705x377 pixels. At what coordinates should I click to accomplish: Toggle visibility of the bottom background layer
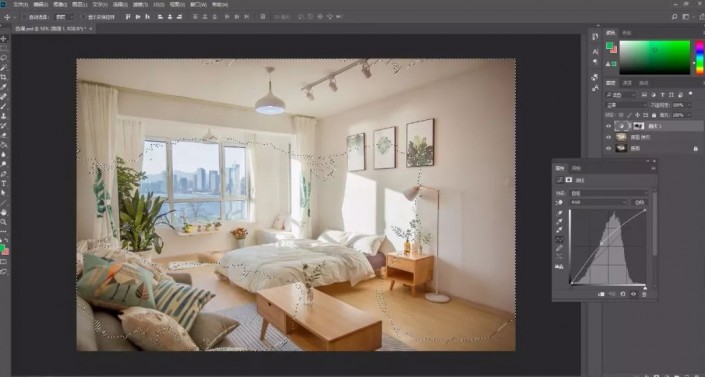(x=609, y=148)
